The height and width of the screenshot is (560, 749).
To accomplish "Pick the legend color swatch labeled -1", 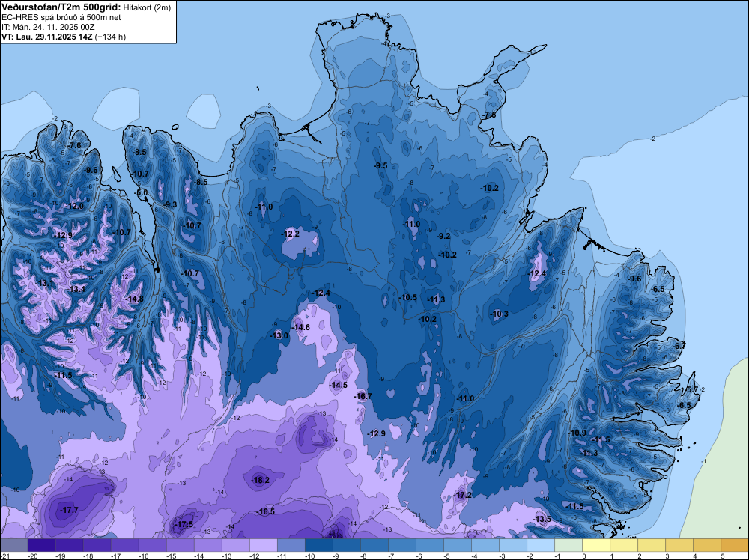I will click(x=568, y=545).
